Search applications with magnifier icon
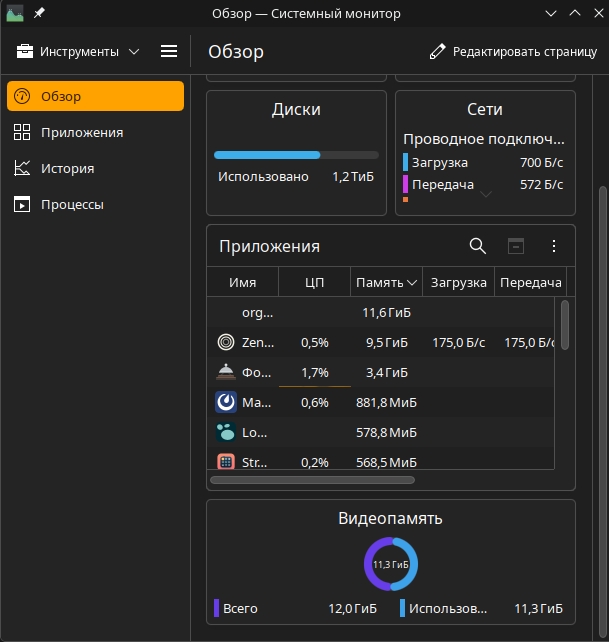This screenshot has height=642, width=609. (478, 246)
